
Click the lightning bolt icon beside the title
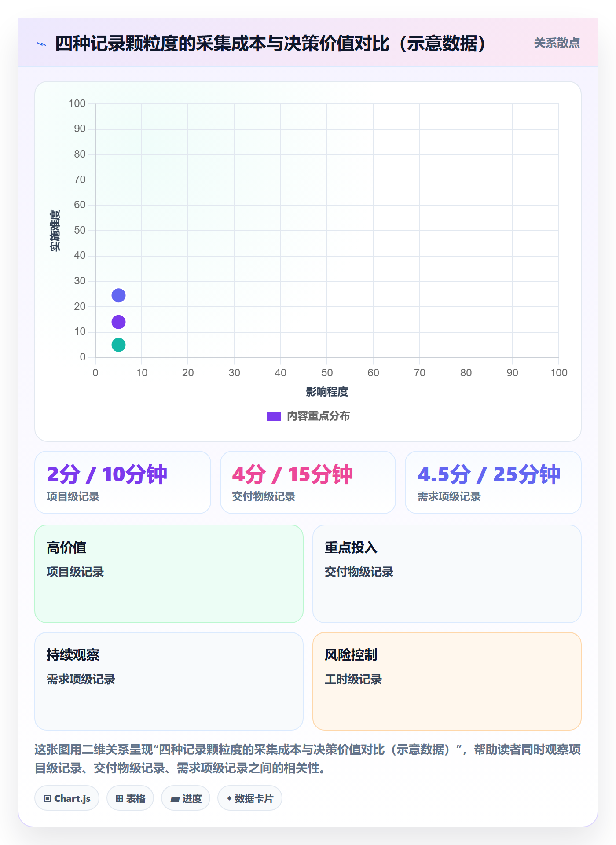tap(42, 44)
